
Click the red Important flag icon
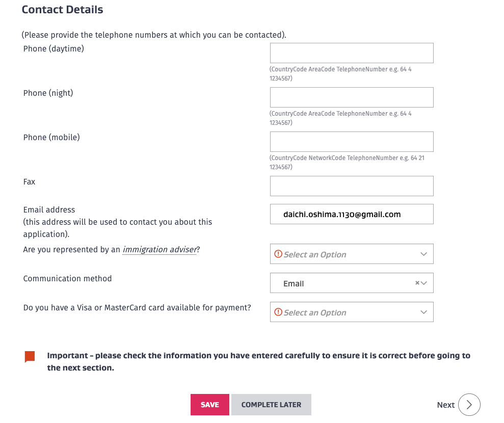(30, 357)
